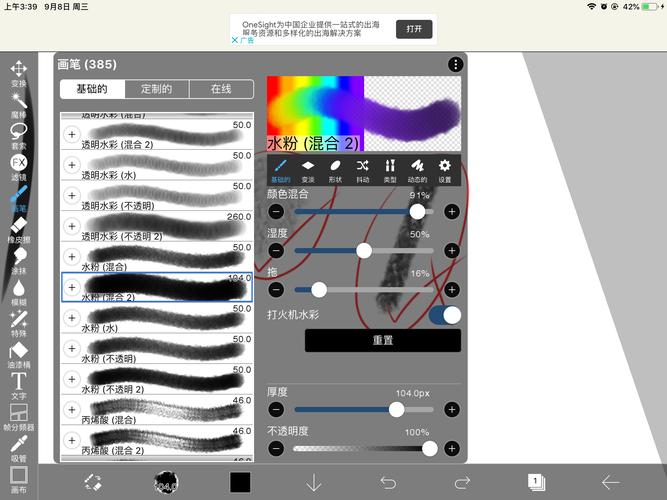Expand the 水粉 (混合) brush plus button
This screenshot has width=667, height=500.
click(72, 257)
